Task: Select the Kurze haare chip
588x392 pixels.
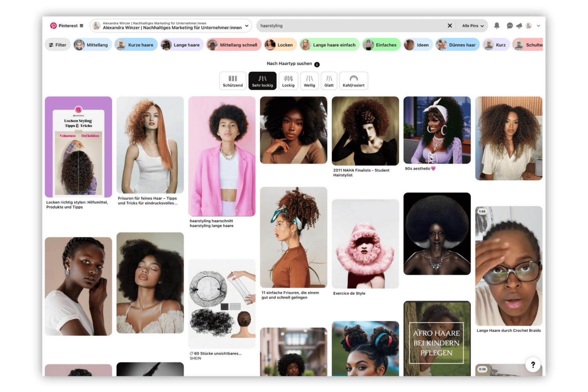Action: (x=136, y=45)
